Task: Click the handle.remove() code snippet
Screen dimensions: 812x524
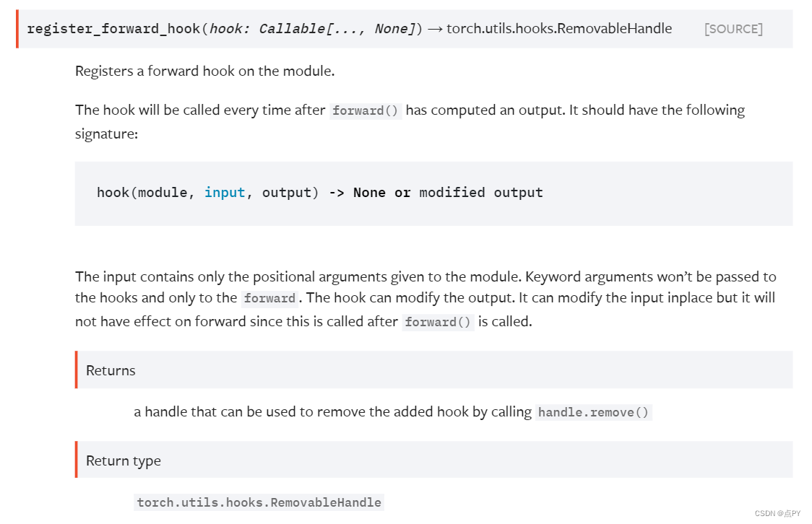Action: click(x=594, y=411)
